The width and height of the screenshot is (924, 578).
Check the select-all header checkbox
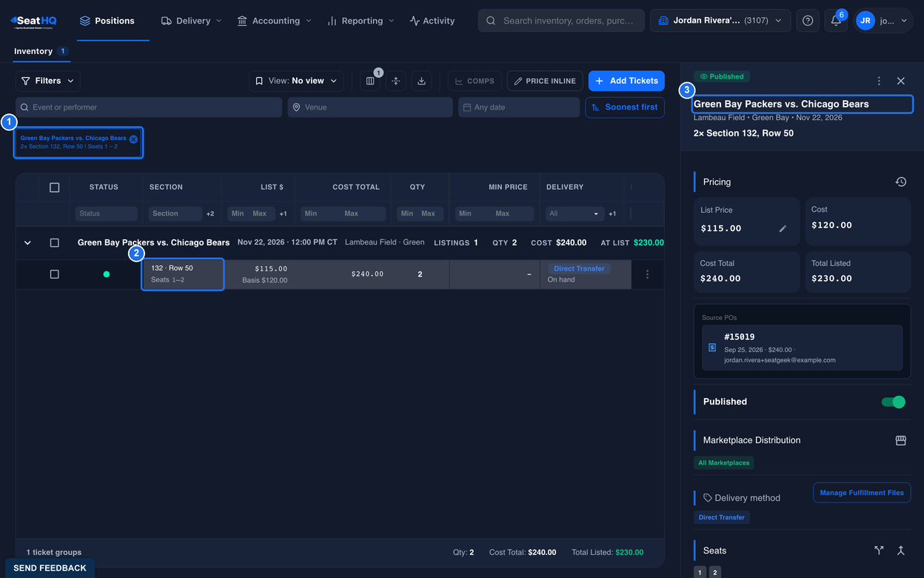pyautogui.click(x=54, y=187)
